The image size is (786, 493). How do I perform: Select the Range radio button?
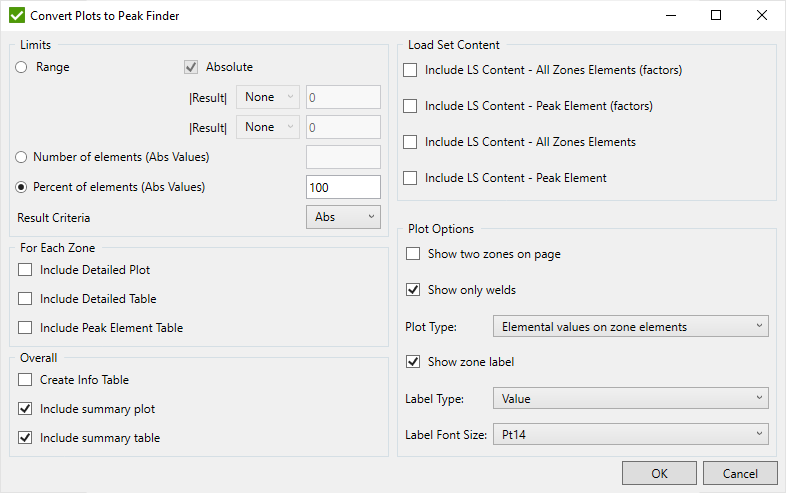pyautogui.click(x=22, y=67)
